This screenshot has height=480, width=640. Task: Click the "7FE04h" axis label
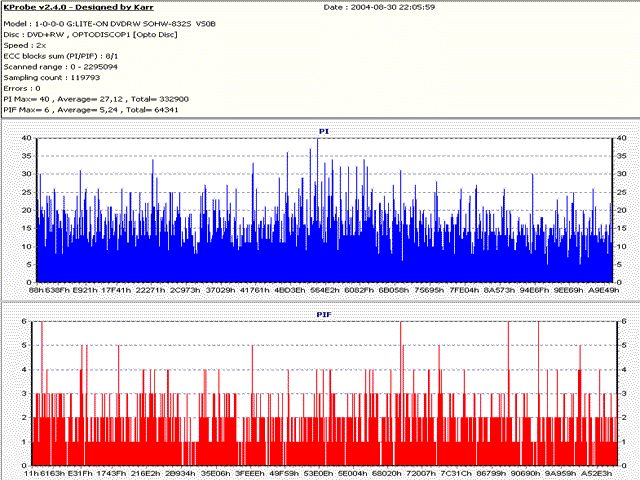point(464,290)
